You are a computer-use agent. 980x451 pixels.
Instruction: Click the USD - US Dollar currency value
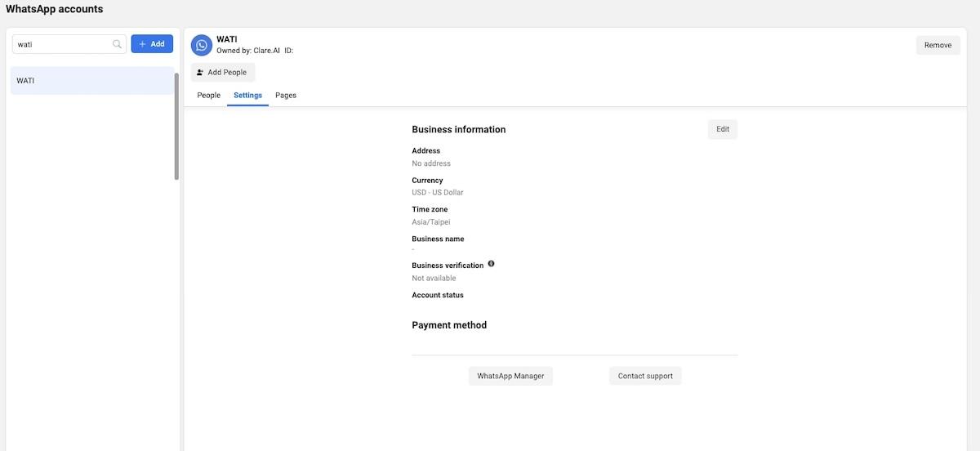tap(438, 193)
